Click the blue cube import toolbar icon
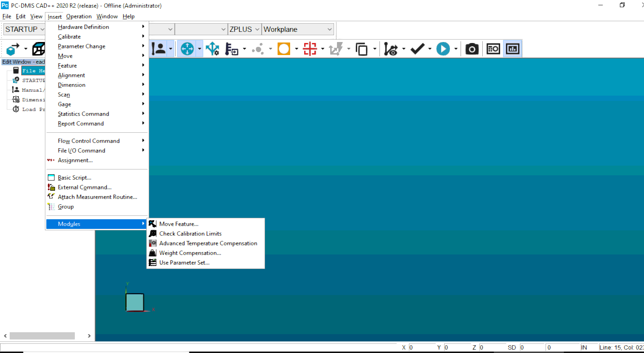 (13, 49)
